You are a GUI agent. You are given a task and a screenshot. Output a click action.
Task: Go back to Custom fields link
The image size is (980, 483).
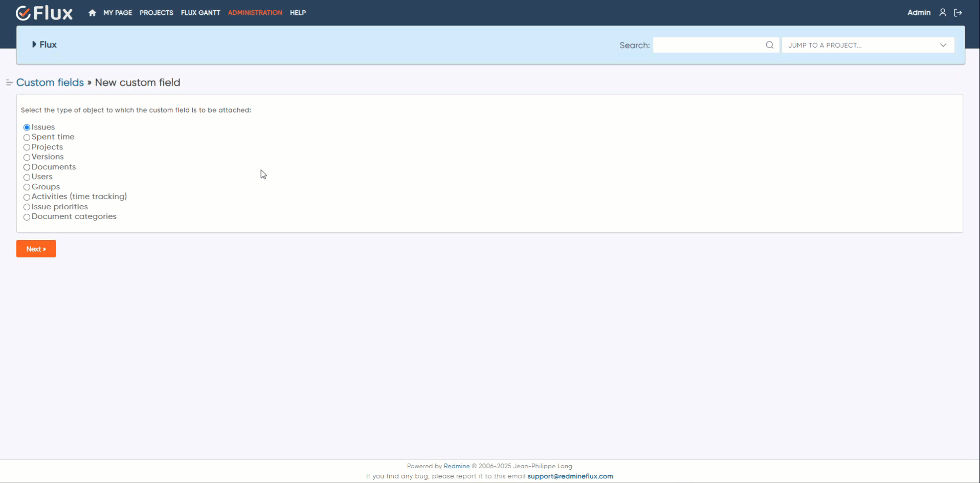coord(50,82)
